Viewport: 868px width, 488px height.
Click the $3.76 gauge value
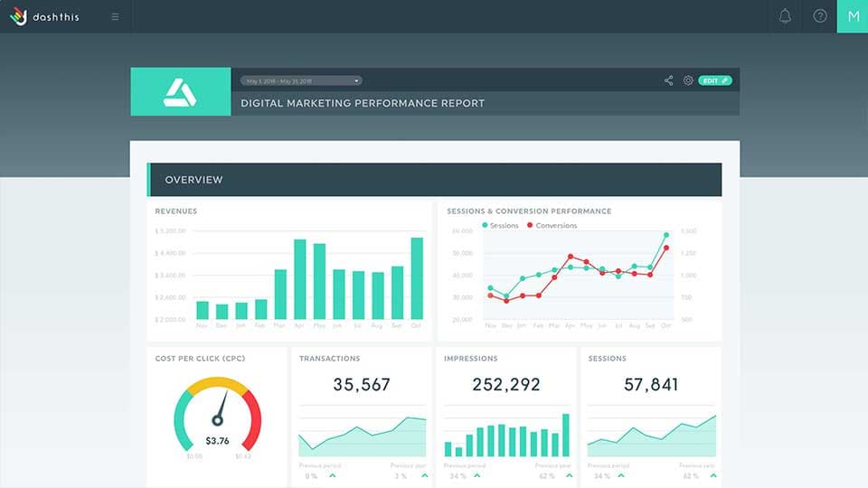point(217,441)
